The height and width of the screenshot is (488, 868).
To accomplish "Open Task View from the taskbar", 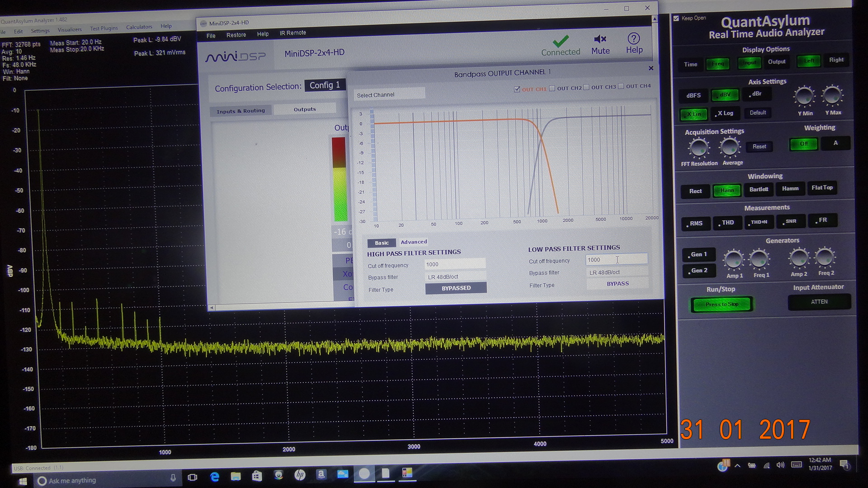I will 193,477.
